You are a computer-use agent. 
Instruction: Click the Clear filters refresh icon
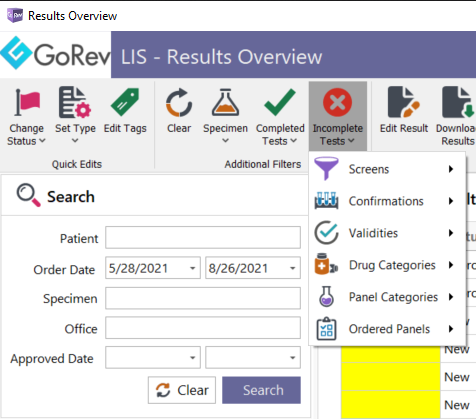coord(179,103)
